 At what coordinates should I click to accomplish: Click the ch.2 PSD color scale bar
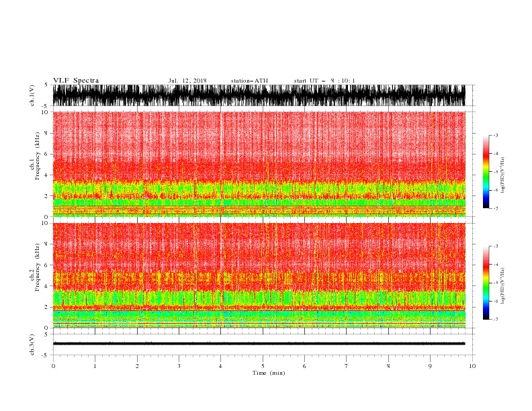pos(486,283)
